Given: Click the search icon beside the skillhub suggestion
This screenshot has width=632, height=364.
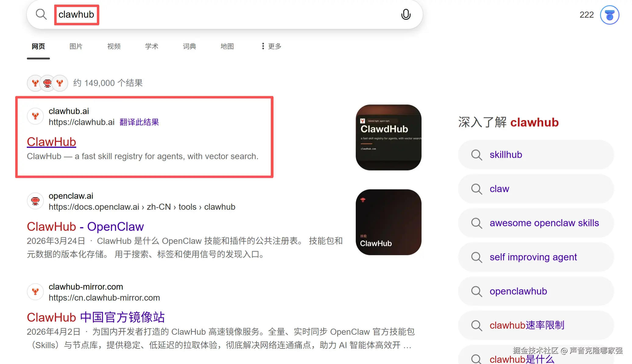Looking at the screenshot, I should tap(476, 155).
